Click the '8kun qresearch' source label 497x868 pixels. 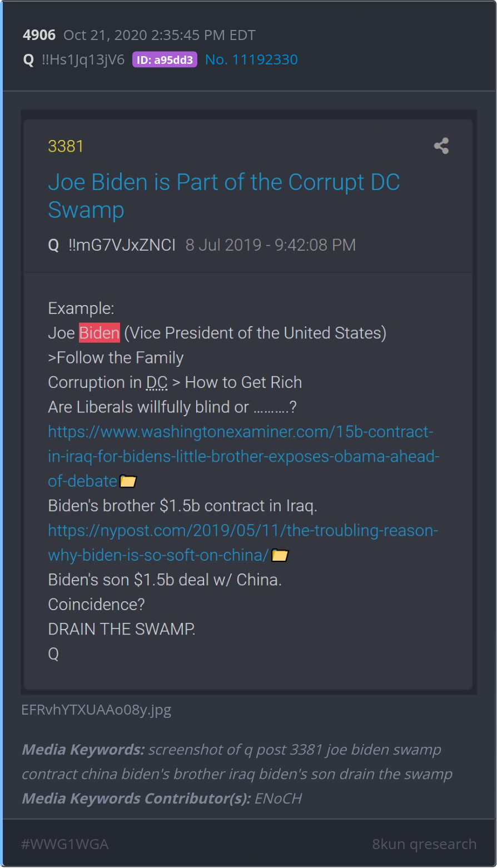[x=424, y=844]
